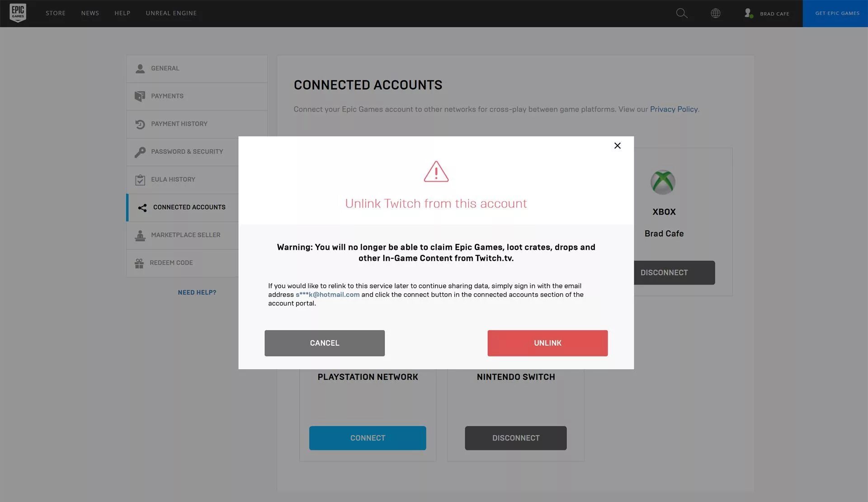
Task: Click the Get Epic Games button
Action: click(835, 14)
